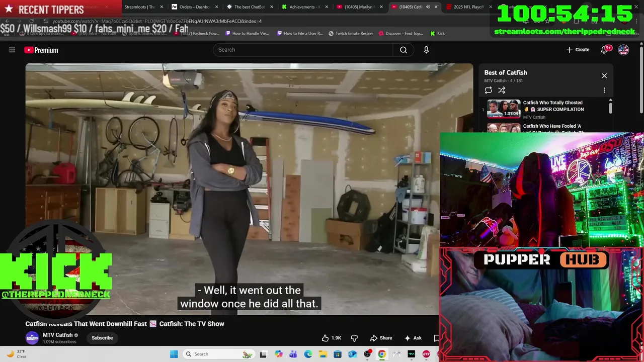Open Microsoft Store taskbar icon

(338, 354)
